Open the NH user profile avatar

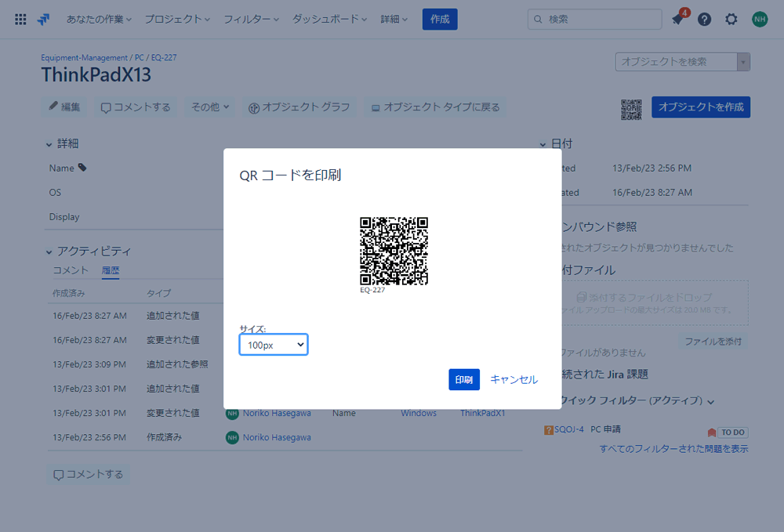[759, 20]
